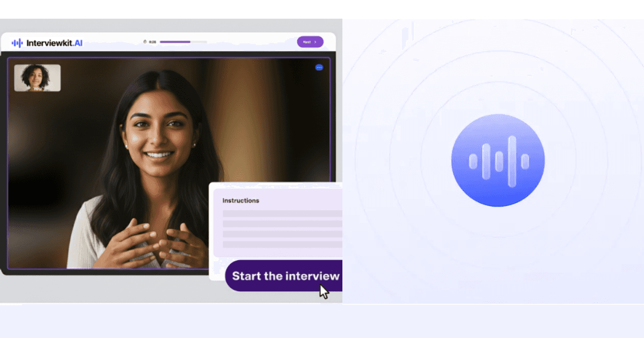
Task: Click the purple waveform mark beside 'Interviewkit'
Action: point(18,43)
